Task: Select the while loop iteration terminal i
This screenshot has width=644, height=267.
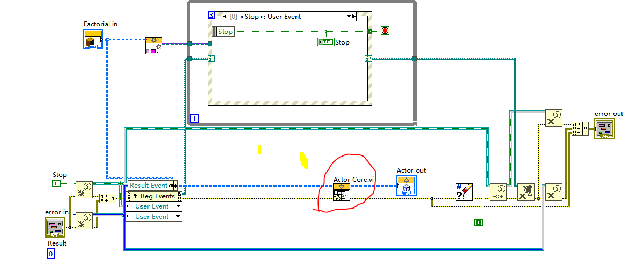Action: tap(195, 118)
